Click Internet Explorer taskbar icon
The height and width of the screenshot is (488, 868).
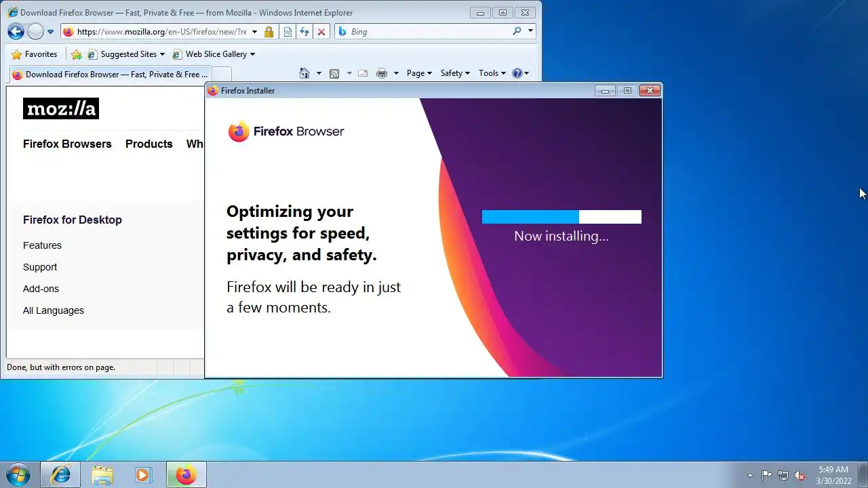tap(60, 474)
